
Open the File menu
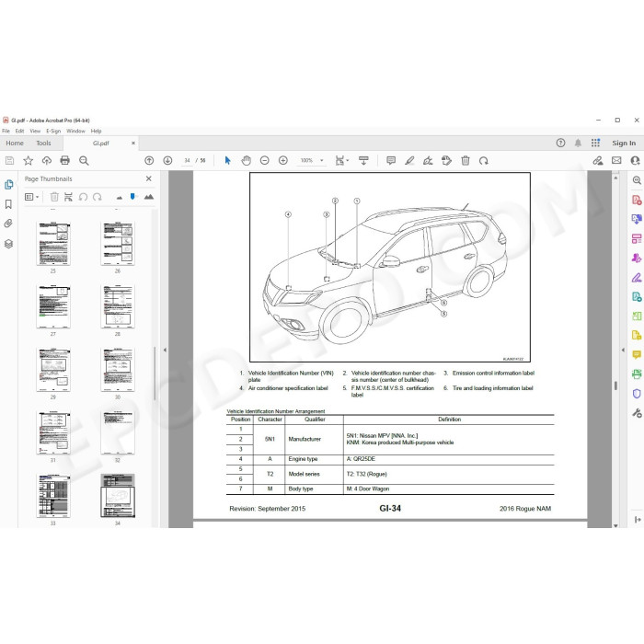[x=6, y=131]
